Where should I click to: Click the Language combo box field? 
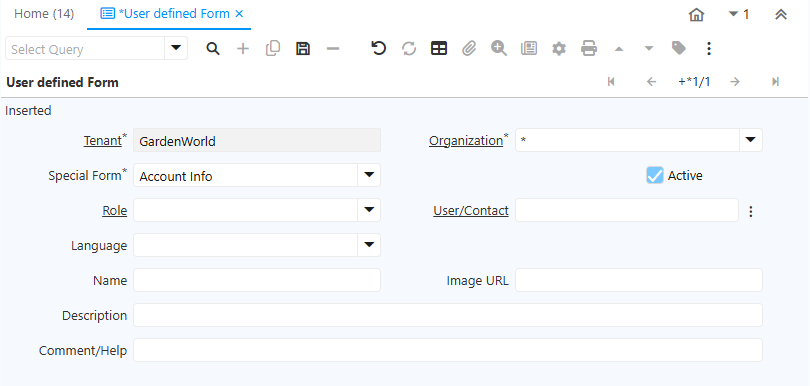coord(245,245)
